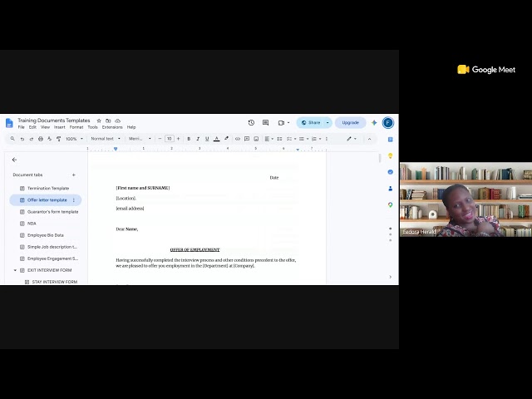Open Google Keep side panel icon
532x399 pixels.
point(390,155)
